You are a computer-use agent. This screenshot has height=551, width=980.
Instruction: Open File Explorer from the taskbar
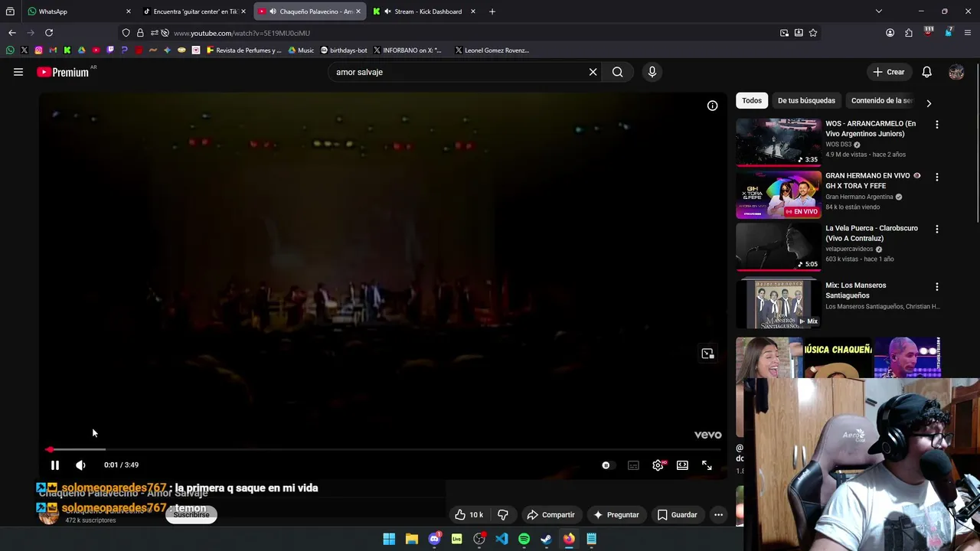[x=412, y=539]
